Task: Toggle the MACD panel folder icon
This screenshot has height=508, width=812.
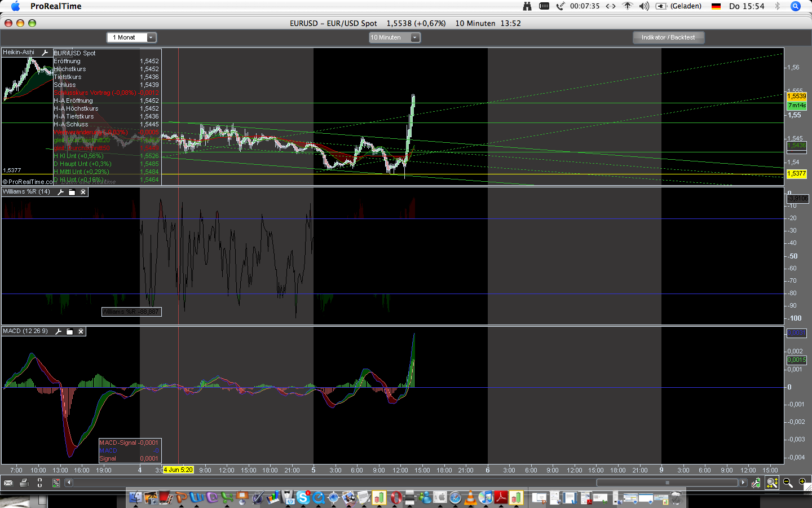Action: tap(69, 331)
